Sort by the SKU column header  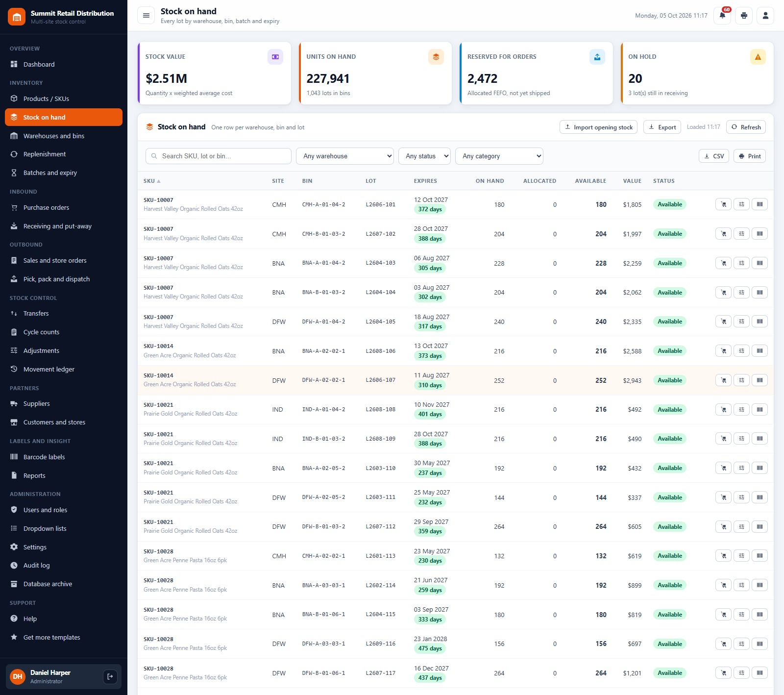[x=152, y=181]
